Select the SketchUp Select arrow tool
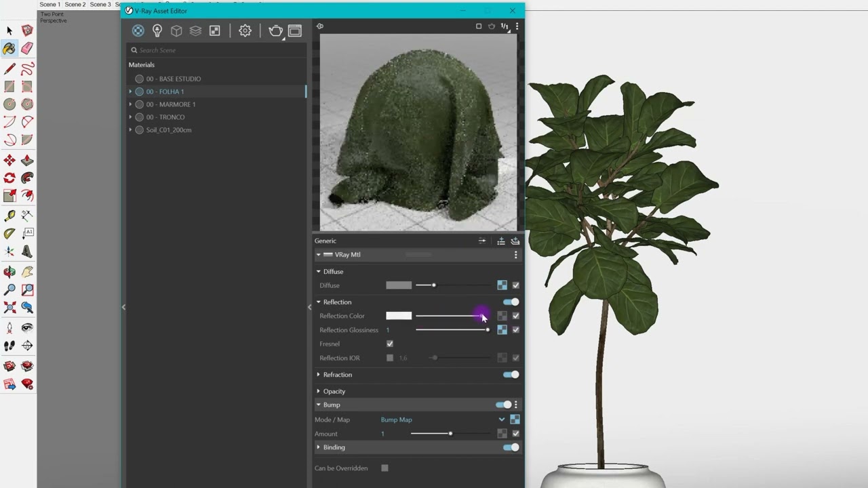Viewport: 868px width, 488px height. coord(9,30)
